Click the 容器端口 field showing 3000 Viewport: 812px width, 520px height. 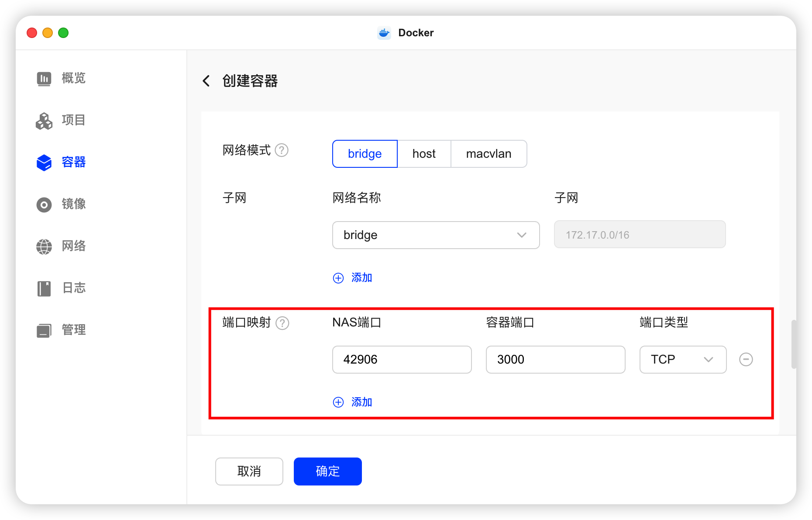[x=555, y=359]
